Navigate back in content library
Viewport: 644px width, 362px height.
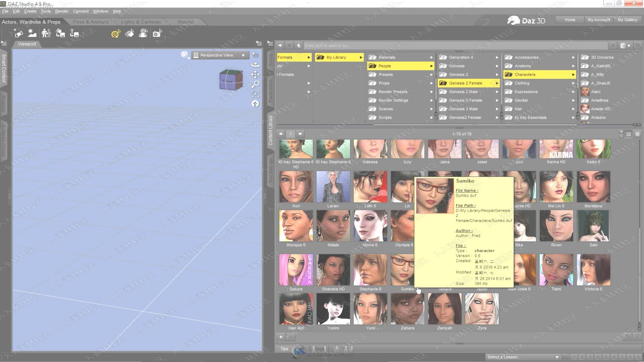coord(280,45)
